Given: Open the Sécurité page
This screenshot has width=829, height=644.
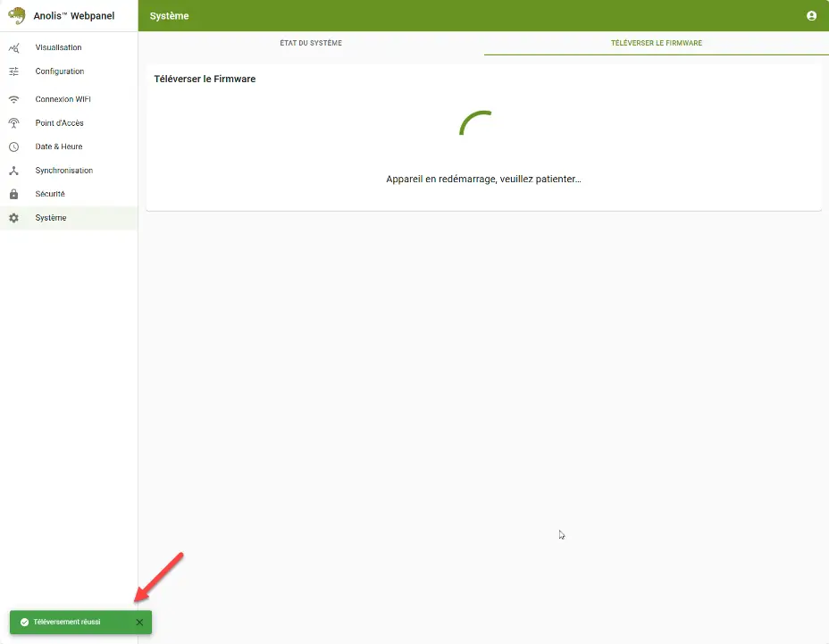Looking at the screenshot, I should (x=69, y=194).
